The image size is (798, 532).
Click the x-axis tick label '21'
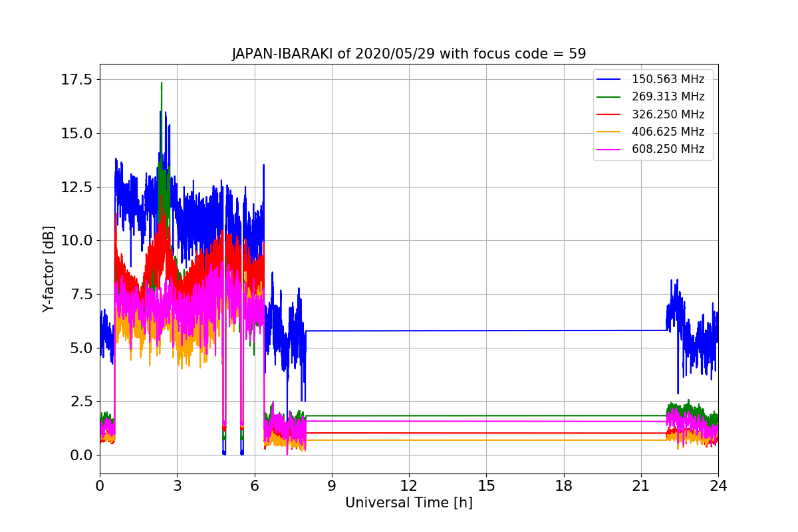click(640, 485)
